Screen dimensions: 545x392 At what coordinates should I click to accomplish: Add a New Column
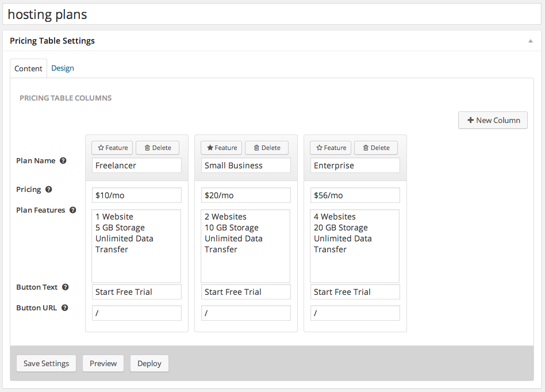493,120
